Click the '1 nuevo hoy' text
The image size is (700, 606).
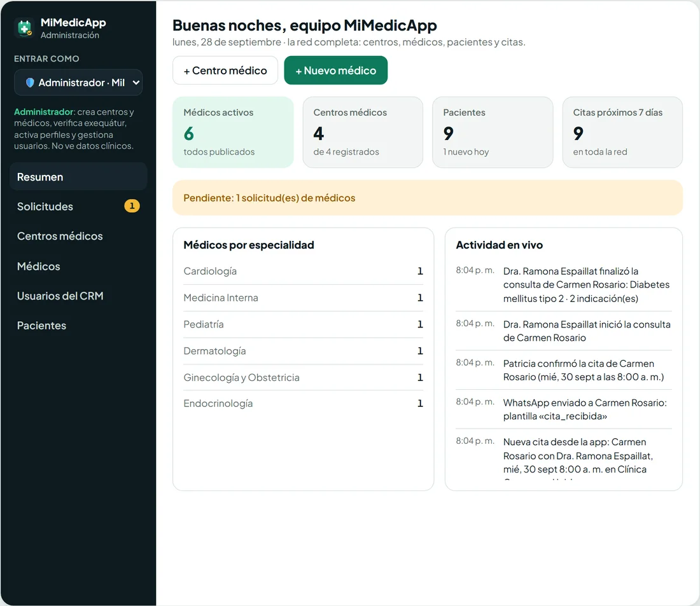point(466,152)
